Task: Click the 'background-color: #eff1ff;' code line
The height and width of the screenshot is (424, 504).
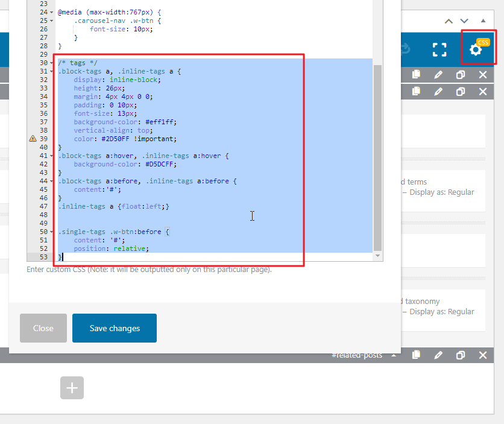Action: (x=125, y=122)
